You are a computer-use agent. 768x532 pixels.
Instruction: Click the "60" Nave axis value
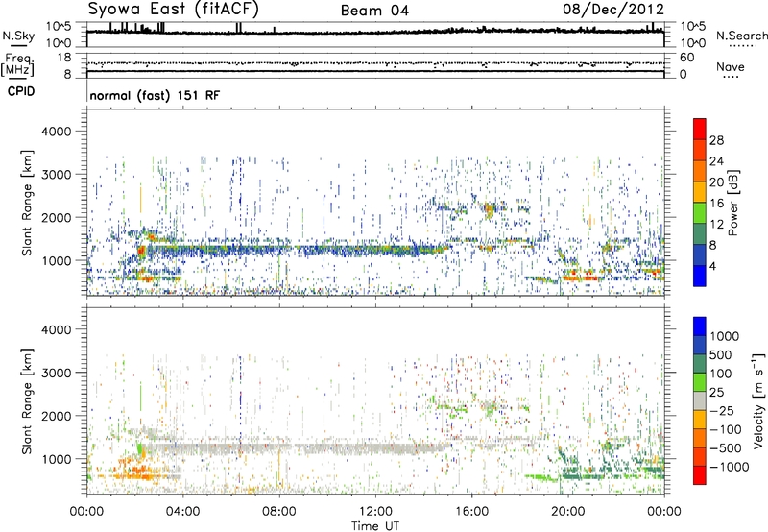[x=686, y=58]
